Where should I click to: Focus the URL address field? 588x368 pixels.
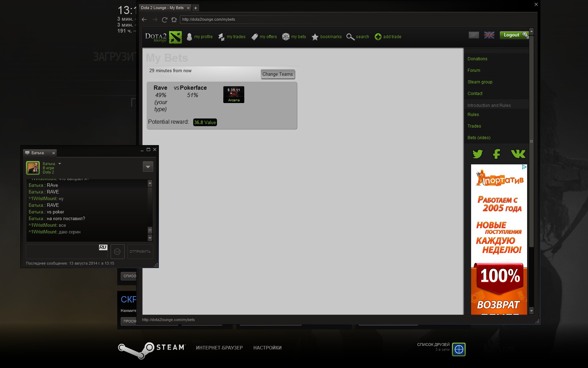point(357,20)
